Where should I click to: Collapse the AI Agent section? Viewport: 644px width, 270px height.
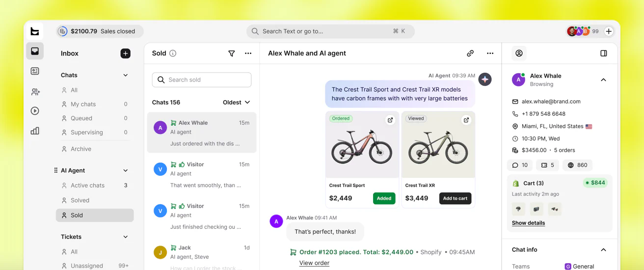tap(126, 171)
